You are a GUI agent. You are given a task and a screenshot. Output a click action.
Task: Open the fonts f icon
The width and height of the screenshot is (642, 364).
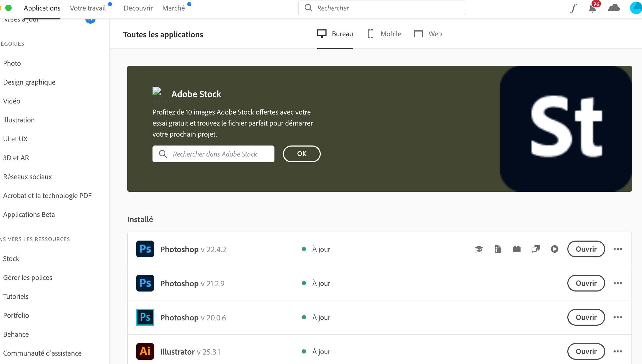[573, 8]
